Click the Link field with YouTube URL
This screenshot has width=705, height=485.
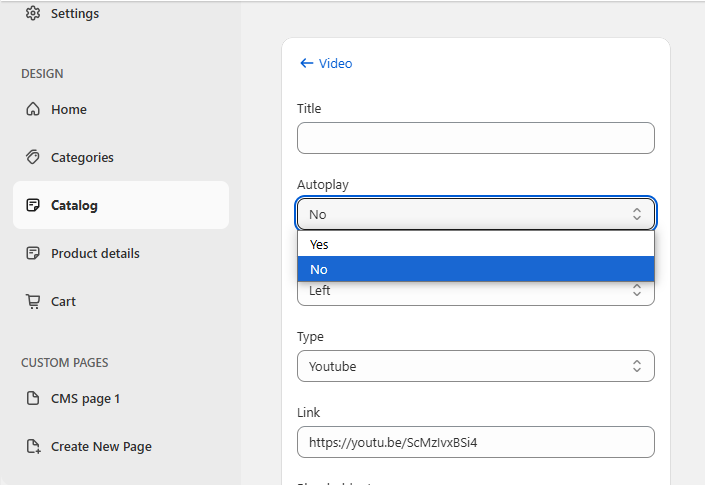pos(476,442)
